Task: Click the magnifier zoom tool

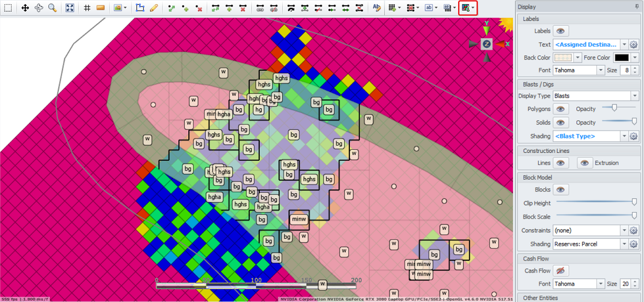Action: (52, 8)
